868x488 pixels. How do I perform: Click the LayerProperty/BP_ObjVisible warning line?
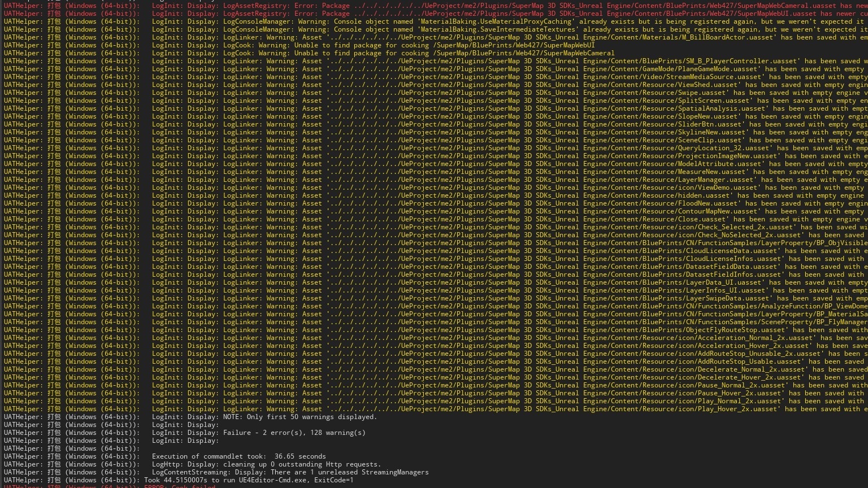click(436, 243)
